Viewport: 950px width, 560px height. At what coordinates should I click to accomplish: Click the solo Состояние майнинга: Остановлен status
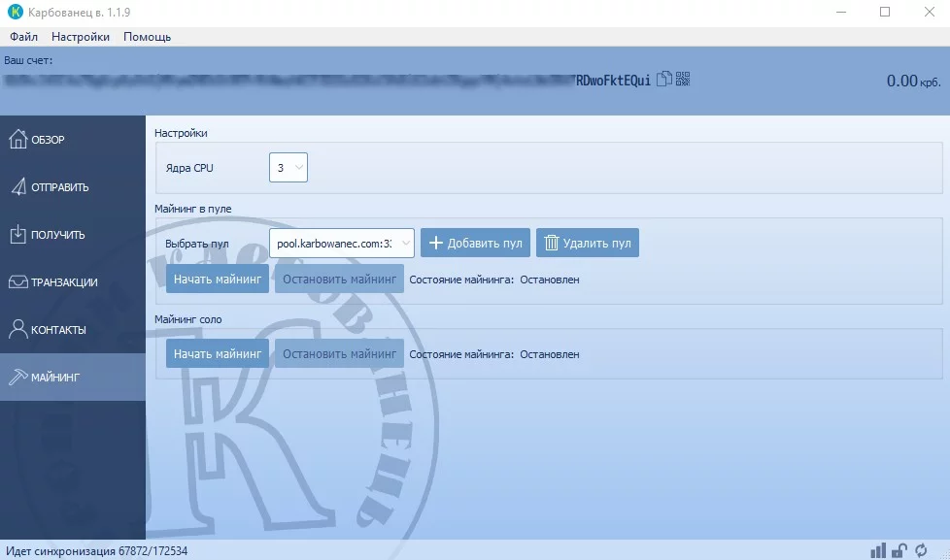coord(494,354)
